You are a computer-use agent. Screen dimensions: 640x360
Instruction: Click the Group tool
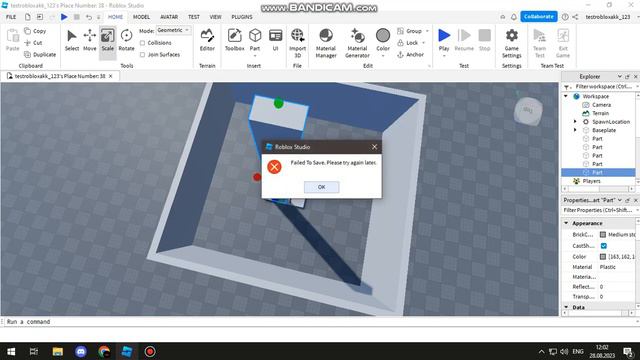tap(409, 31)
